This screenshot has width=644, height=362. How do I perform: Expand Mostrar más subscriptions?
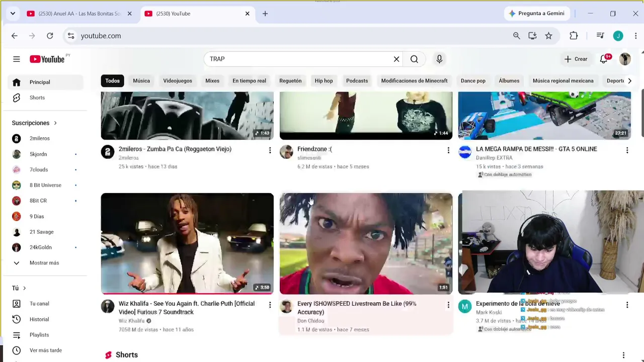(44, 263)
